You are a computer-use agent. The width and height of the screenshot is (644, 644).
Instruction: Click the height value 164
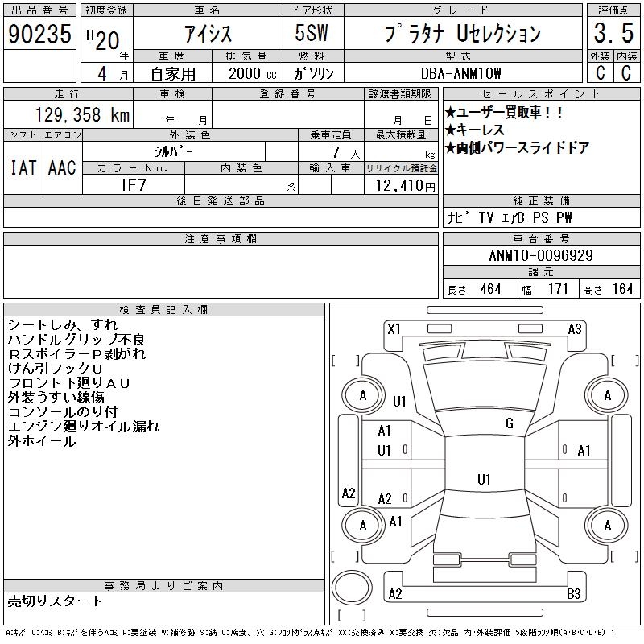(622, 289)
